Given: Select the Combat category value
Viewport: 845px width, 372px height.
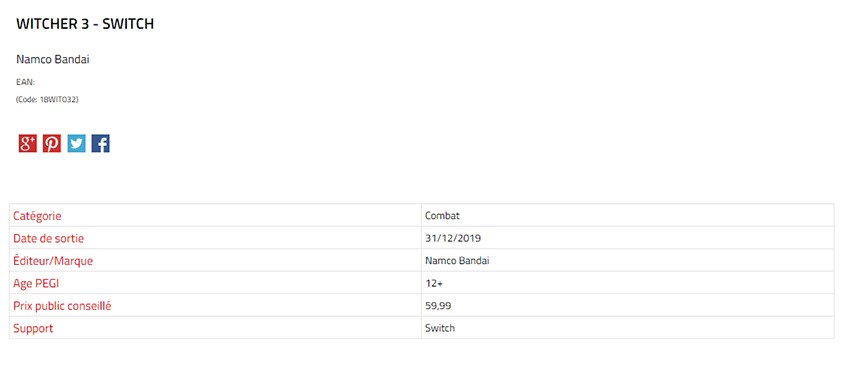Looking at the screenshot, I should click(x=442, y=216).
